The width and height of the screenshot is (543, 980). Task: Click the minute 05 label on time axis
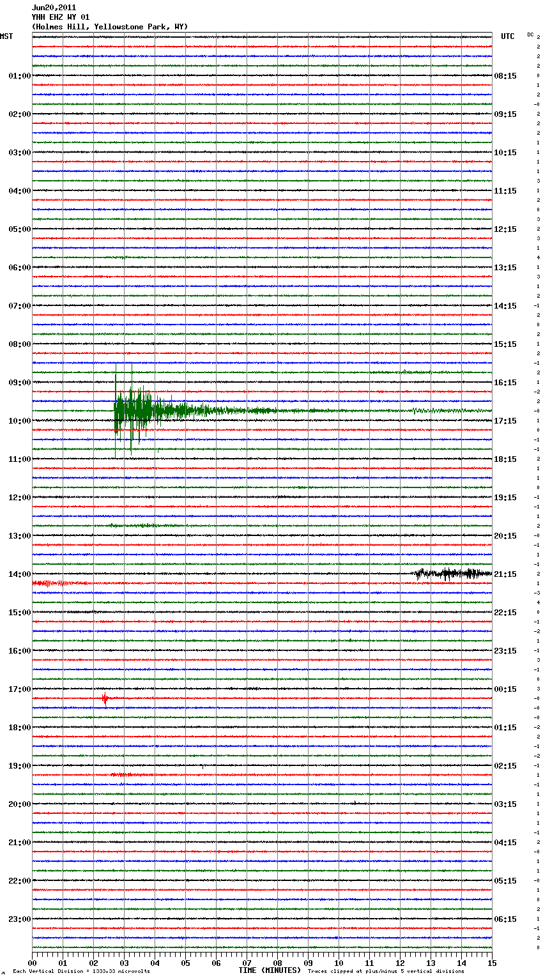coord(185,963)
